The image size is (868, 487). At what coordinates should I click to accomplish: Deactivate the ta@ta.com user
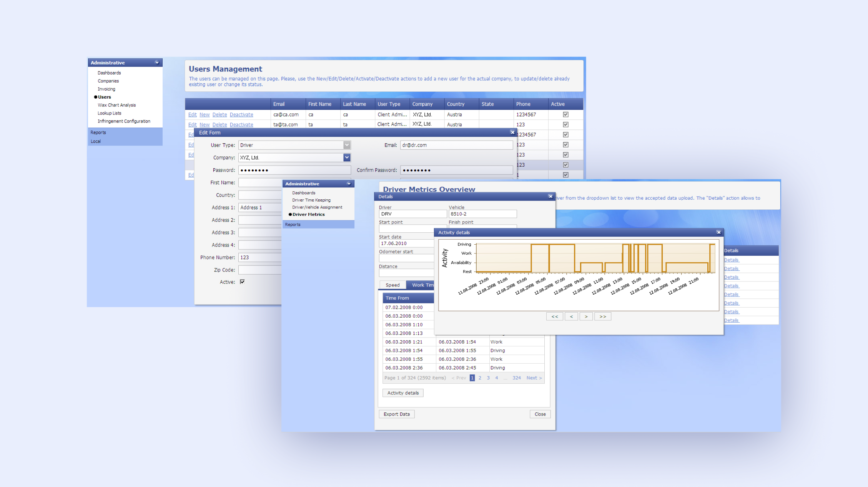[241, 124]
